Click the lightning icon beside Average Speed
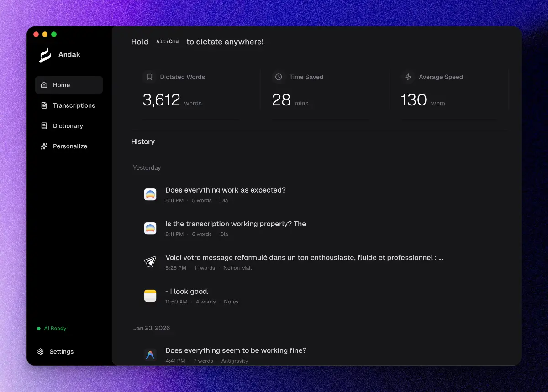This screenshot has height=392, width=548. pos(408,77)
